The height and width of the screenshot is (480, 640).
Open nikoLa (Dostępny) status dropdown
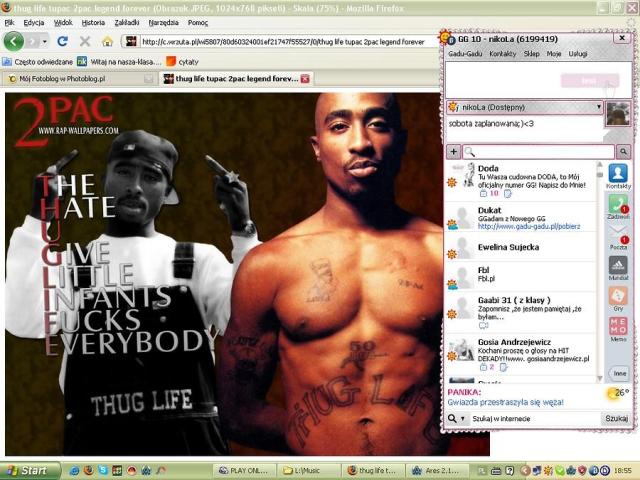point(525,107)
